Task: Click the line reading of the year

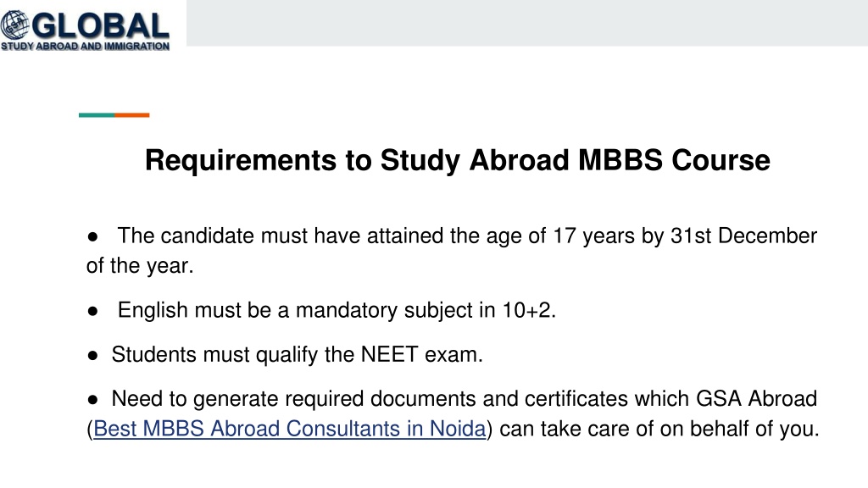Action: click(140, 266)
